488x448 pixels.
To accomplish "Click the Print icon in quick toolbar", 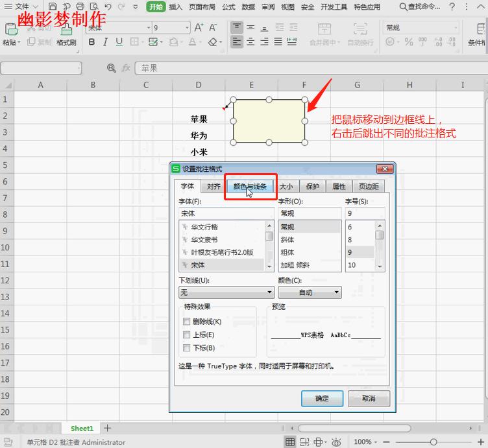I will tap(80, 6).
